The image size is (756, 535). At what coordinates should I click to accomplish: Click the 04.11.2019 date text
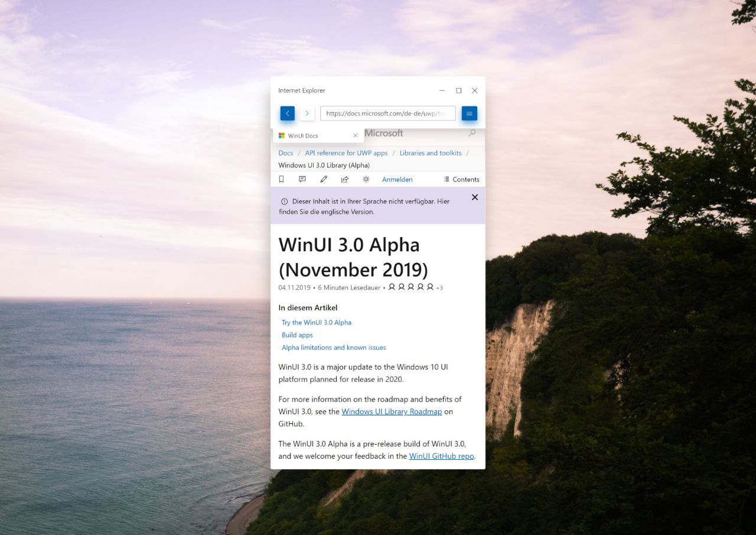[294, 288]
